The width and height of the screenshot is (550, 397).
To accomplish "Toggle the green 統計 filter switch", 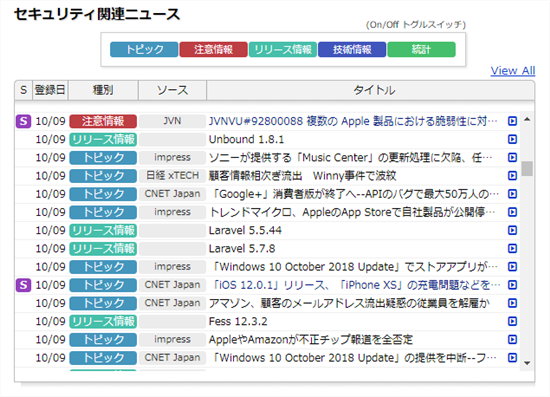I will coord(422,49).
